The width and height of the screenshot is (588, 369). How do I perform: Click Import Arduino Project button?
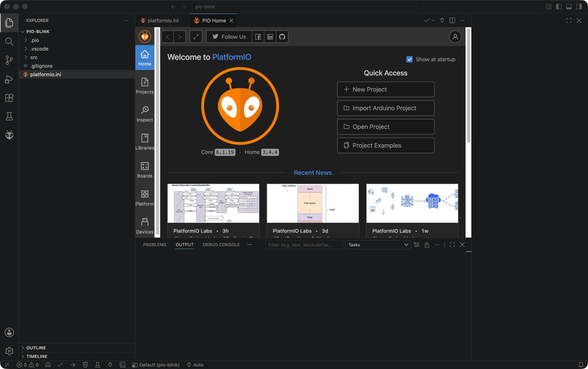click(x=385, y=108)
